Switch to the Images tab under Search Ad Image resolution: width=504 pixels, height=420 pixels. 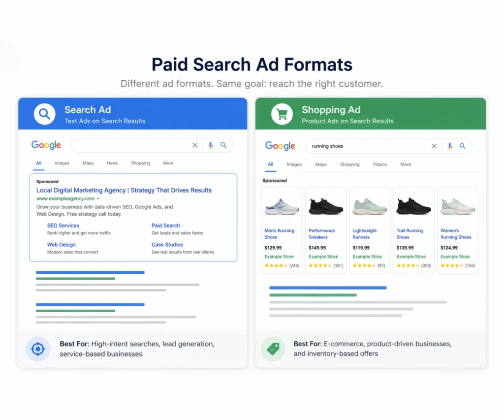point(62,163)
